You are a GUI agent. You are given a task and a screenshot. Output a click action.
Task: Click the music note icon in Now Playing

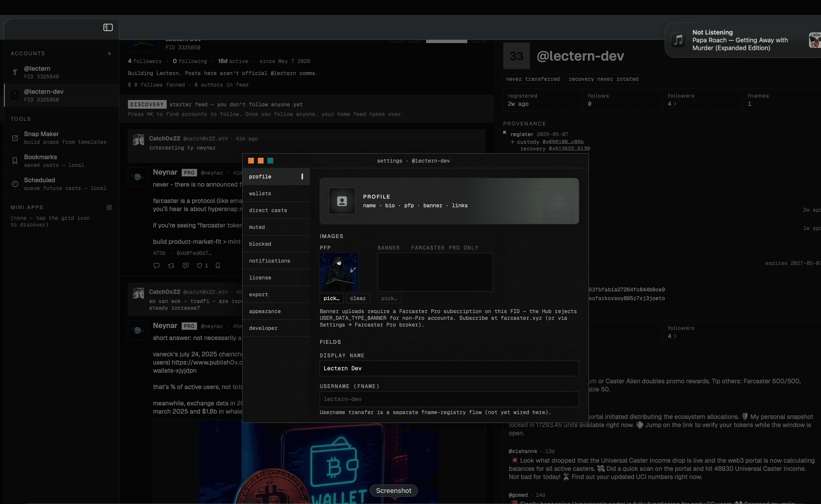[678, 40]
